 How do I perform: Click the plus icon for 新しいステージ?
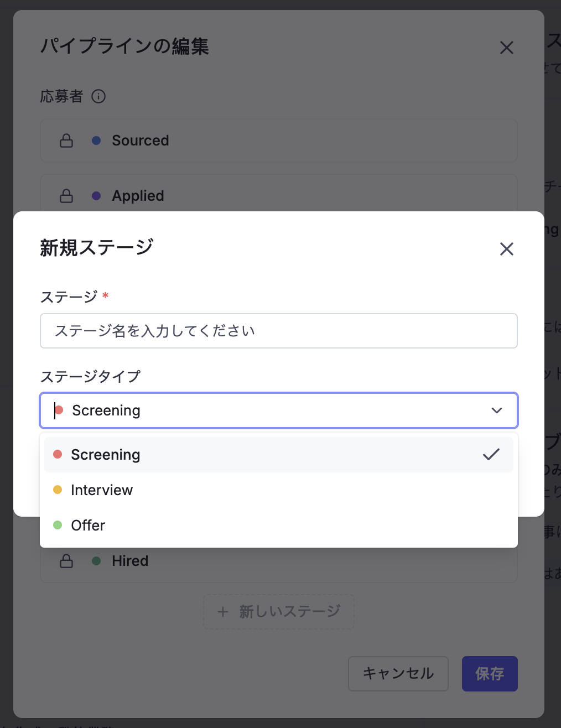(x=223, y=612)
